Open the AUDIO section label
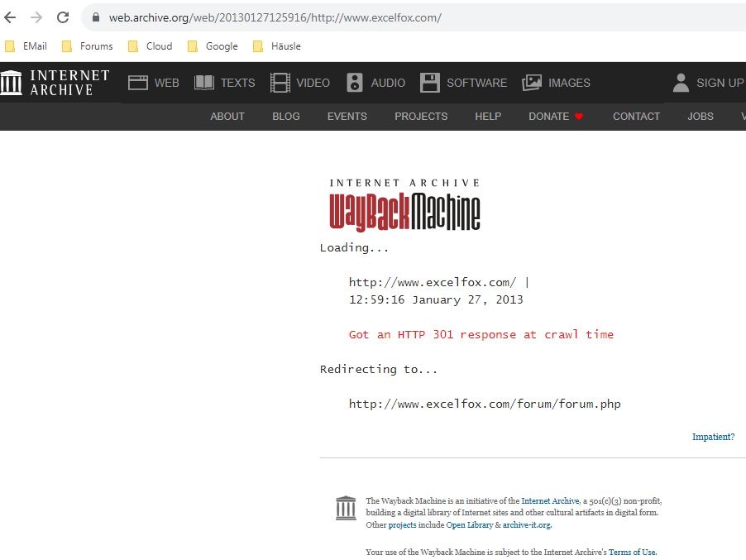746x560 pixels. click(x=388, y=83)
